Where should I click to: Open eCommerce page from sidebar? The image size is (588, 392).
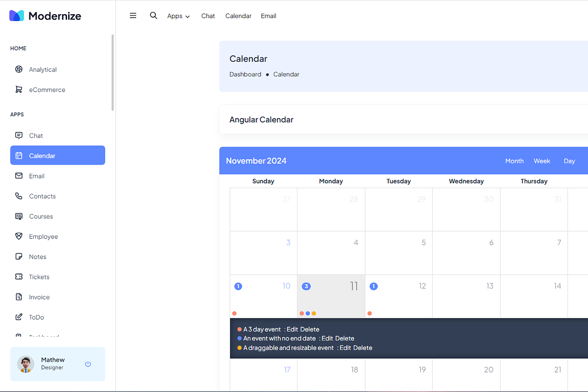[57, 90]
